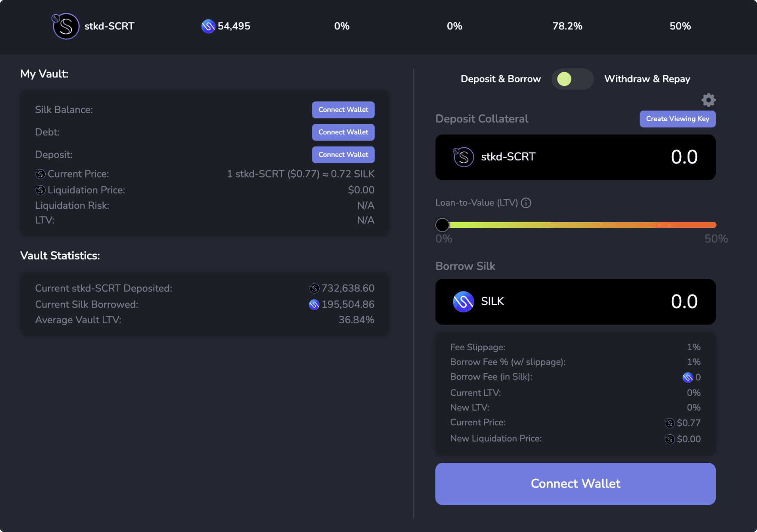
Task: Click the Loan-to-Value gradient slider track
Action: (x=576, y=225)
